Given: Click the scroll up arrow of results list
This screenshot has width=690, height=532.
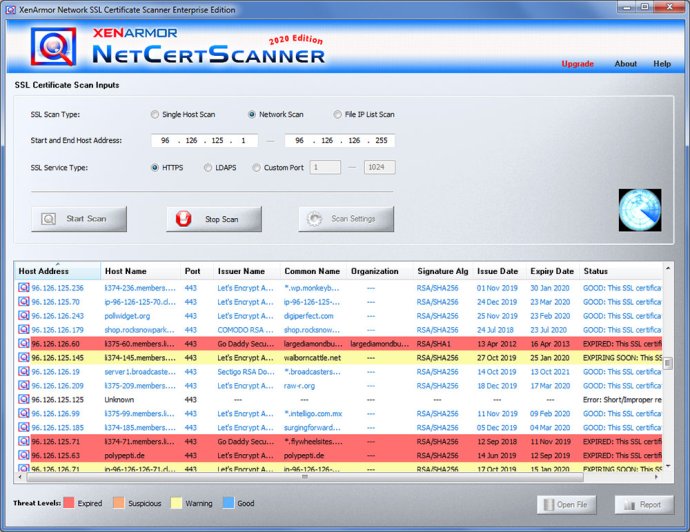Looking at the screenshot, I should pos(668,268).
